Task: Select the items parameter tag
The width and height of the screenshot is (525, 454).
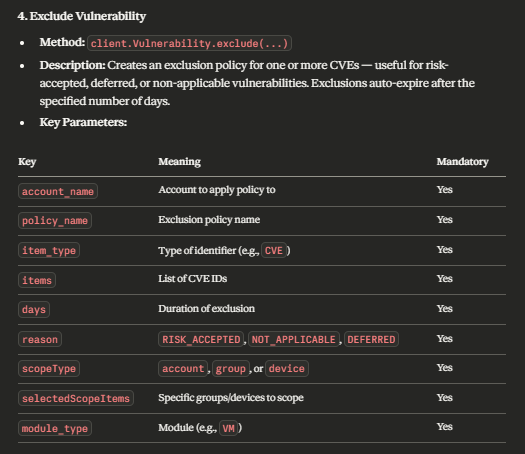Action: click(x=37, y=280)
